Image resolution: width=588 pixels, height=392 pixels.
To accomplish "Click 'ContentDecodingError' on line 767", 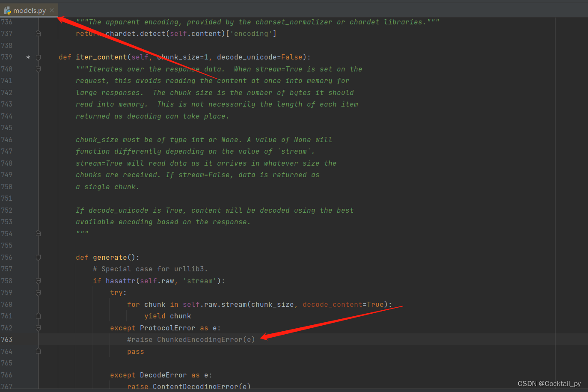I will pos(196,386).
